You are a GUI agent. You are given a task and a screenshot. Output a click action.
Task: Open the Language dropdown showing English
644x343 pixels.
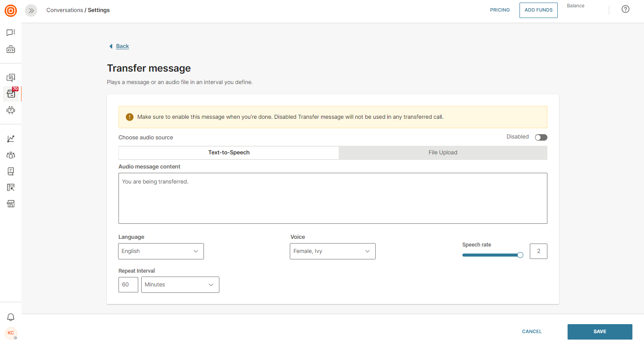coord(161,251)
